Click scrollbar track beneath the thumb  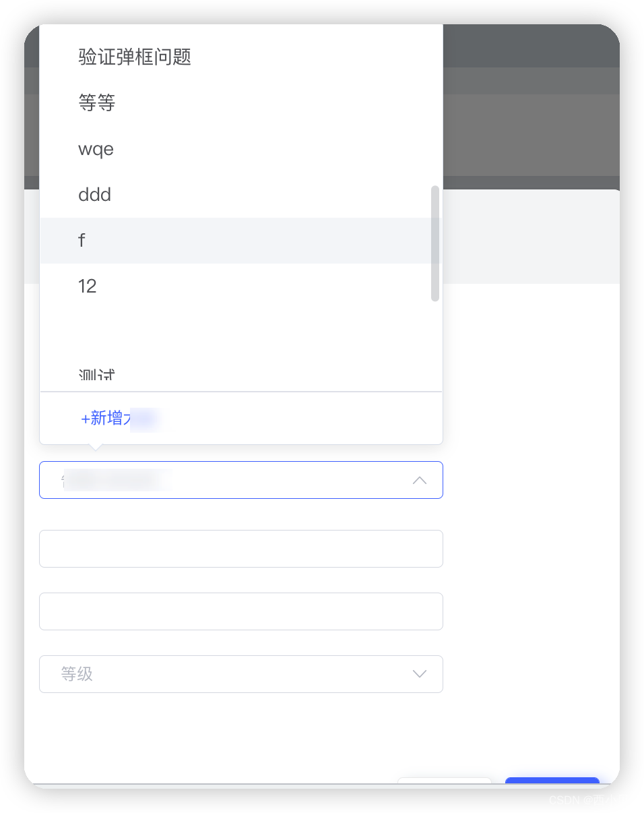pos(435,345)
